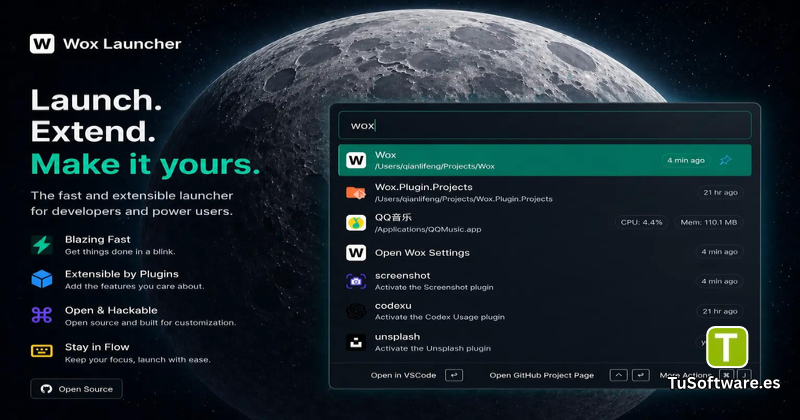Click the More Actions label

click(685, 375)
